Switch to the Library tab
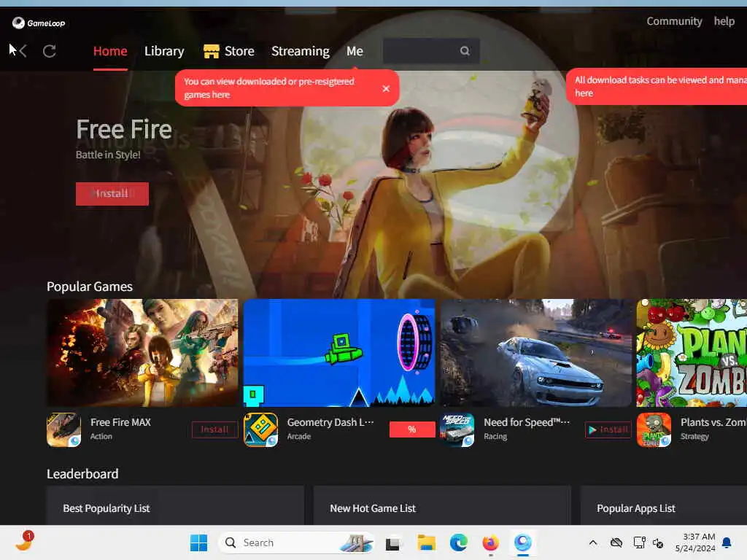 (x=164, y=51)
